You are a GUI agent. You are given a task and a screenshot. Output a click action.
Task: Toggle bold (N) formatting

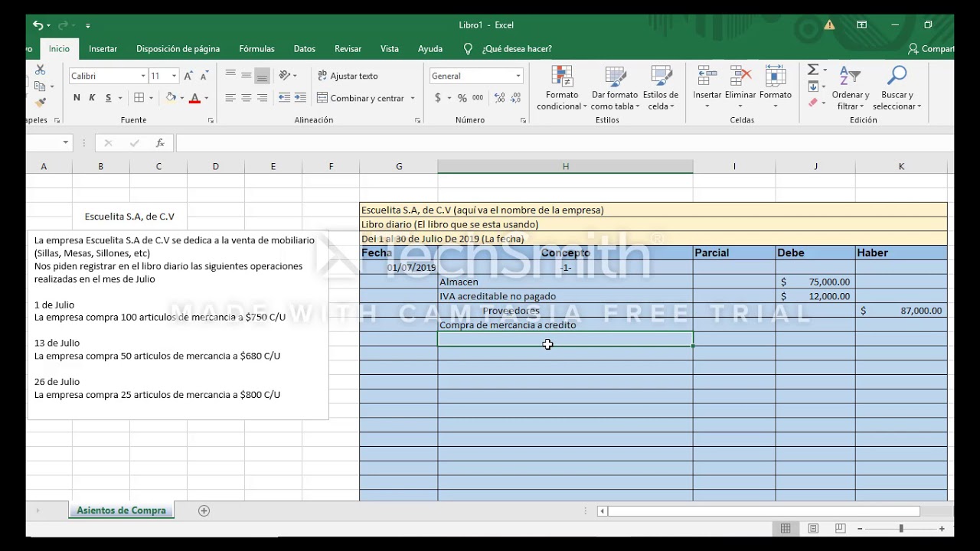click(77, 98)
